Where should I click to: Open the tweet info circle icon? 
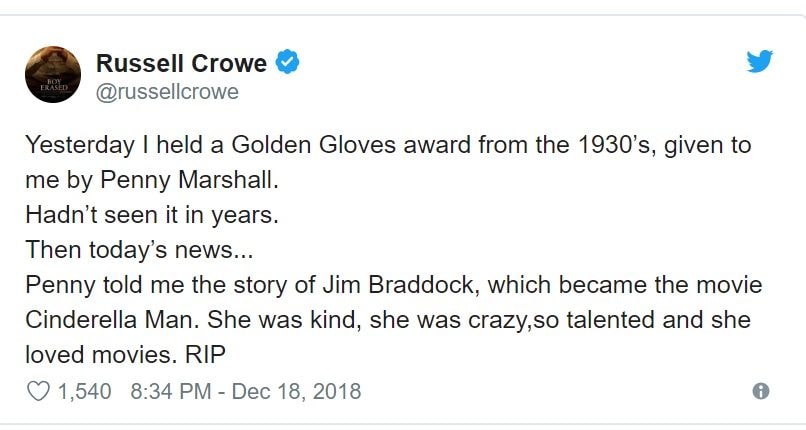pos(760,391)
